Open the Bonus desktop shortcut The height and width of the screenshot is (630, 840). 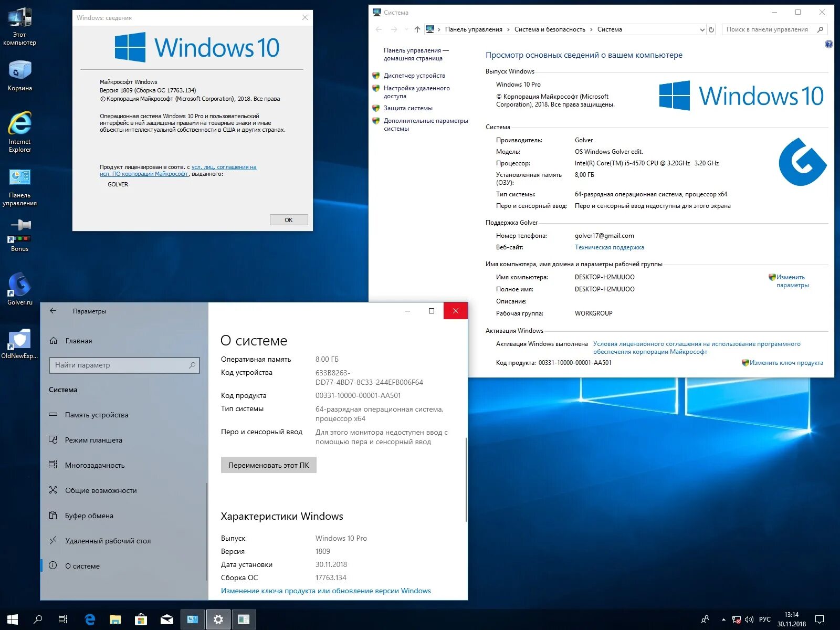19,235
